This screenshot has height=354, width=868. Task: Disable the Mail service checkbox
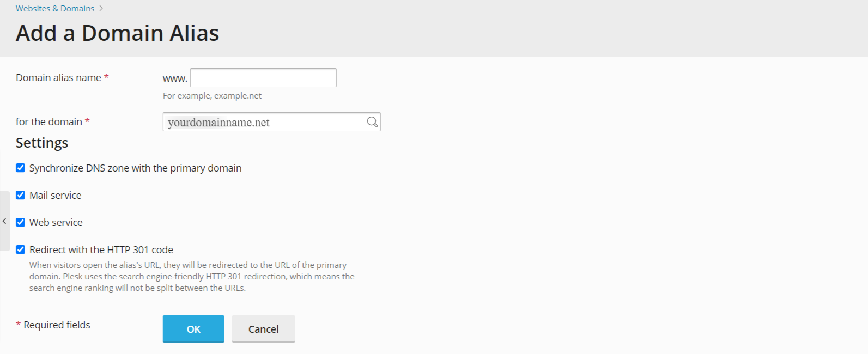pyautogui.click(x=20, y=195)
